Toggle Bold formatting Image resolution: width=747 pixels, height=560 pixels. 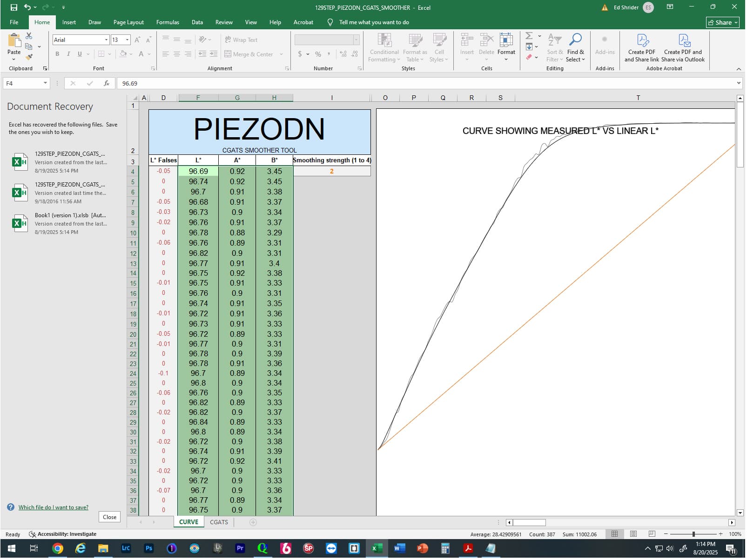pos(58,54)
